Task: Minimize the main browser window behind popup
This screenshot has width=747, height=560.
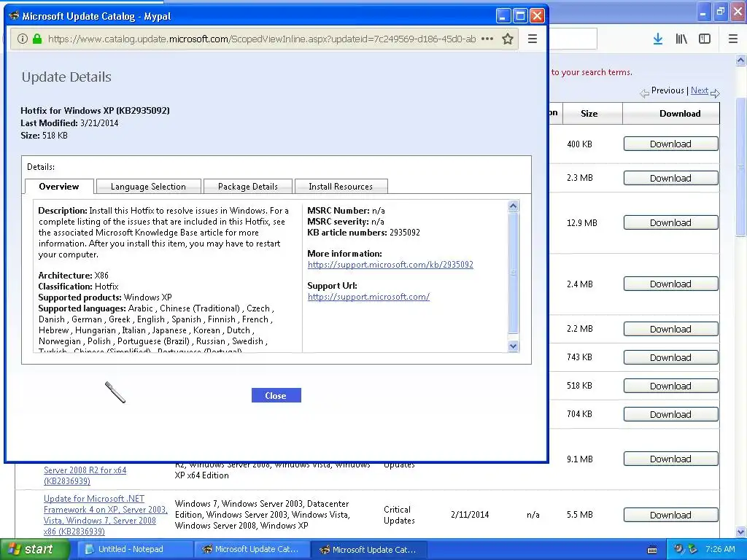Action: (703, 13)
